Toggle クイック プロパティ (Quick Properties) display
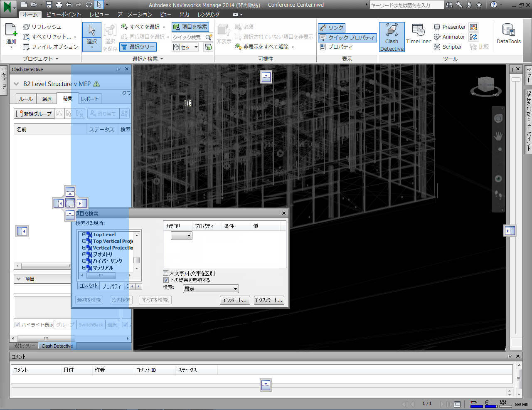 pos(347,37)
